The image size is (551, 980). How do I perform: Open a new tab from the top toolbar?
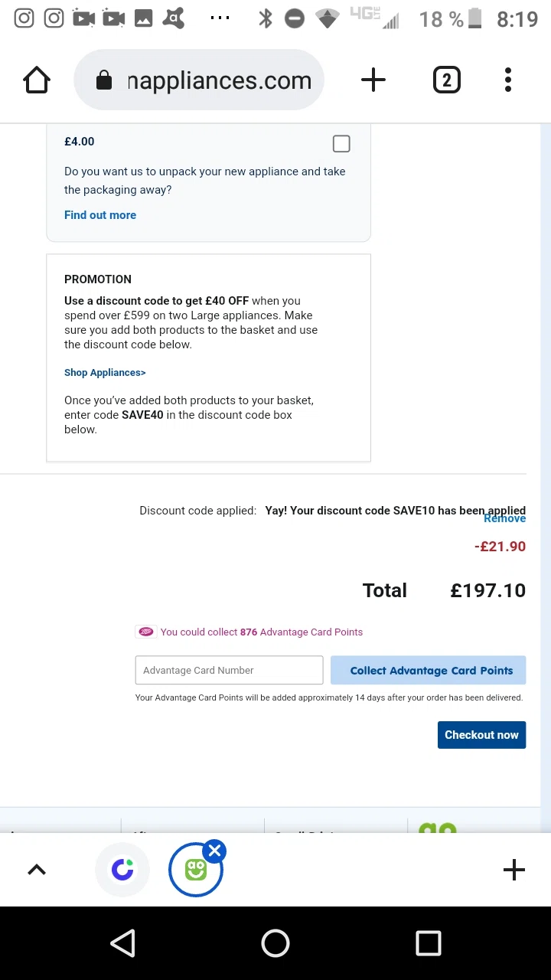click(373, 80)
